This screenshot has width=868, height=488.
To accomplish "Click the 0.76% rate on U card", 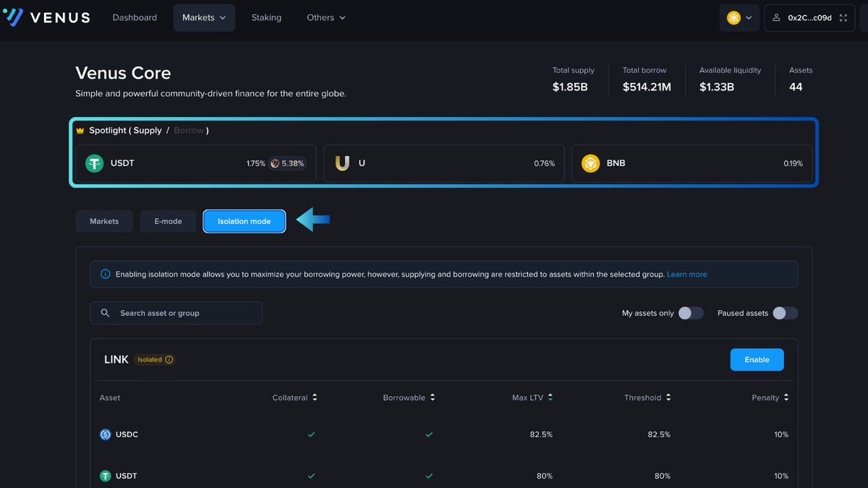I will point(544,163).
